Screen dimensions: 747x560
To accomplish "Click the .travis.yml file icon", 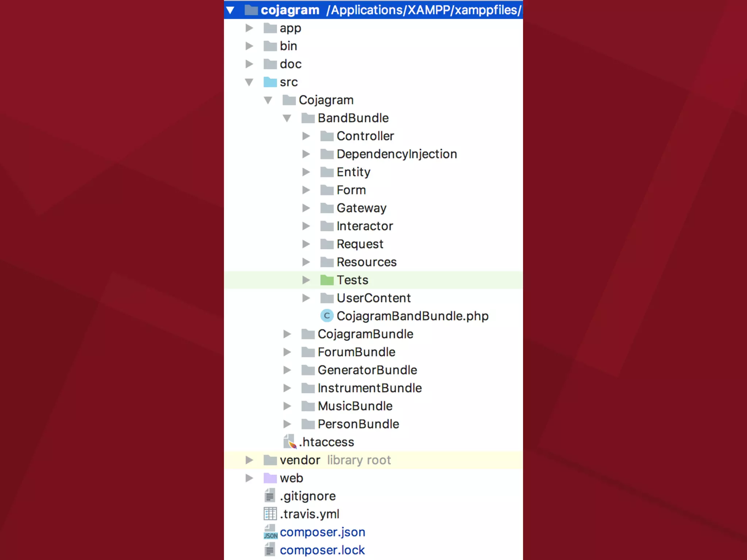I will tap(270, 514).
